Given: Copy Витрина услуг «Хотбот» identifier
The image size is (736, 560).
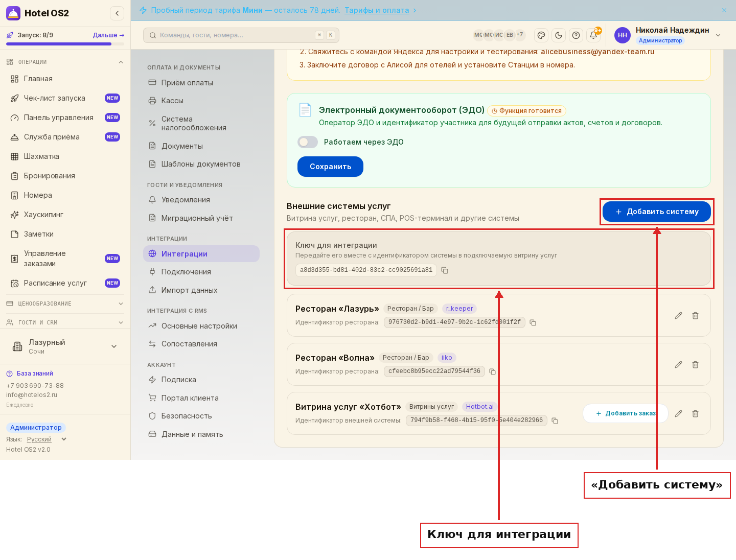Looking at the screenshot, I should [x=555, y=421].
